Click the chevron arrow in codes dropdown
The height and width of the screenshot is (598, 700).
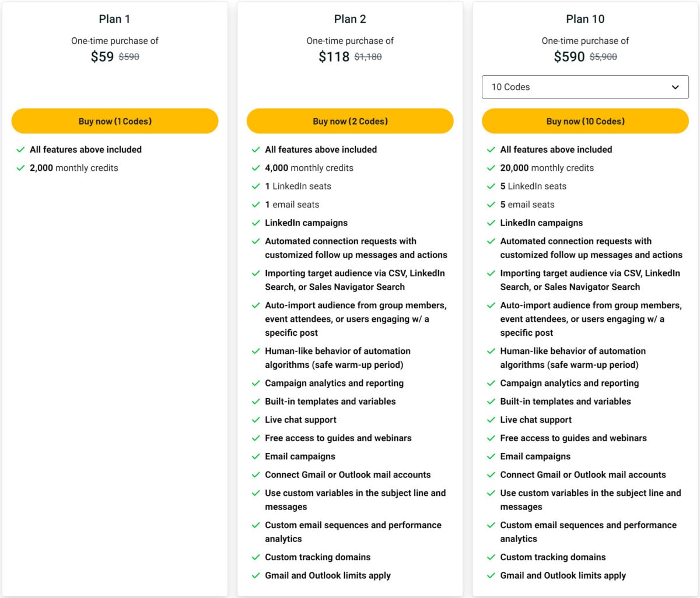tap(675, 87)
